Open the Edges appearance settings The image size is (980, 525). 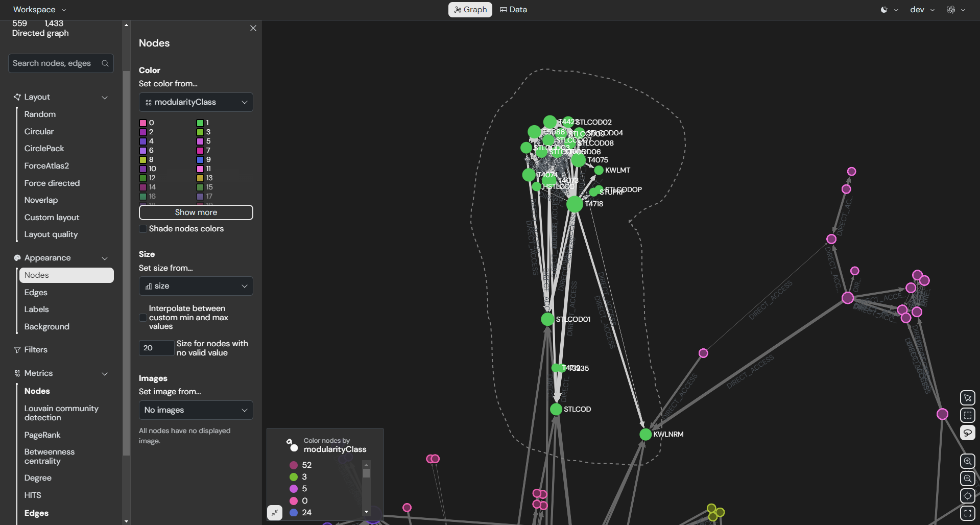pos(36,293)
